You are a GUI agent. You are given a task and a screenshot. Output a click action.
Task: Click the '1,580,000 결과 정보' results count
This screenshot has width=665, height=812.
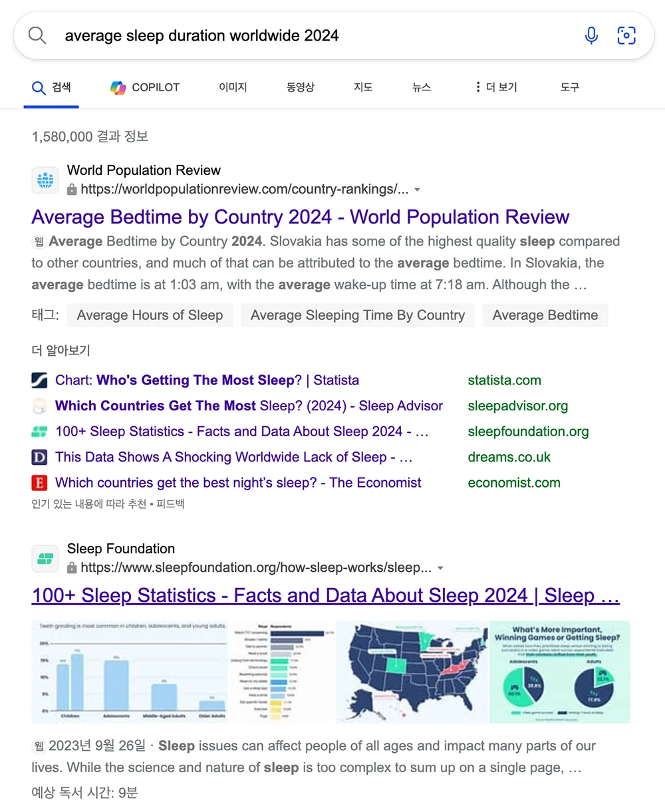pos(90,136)
